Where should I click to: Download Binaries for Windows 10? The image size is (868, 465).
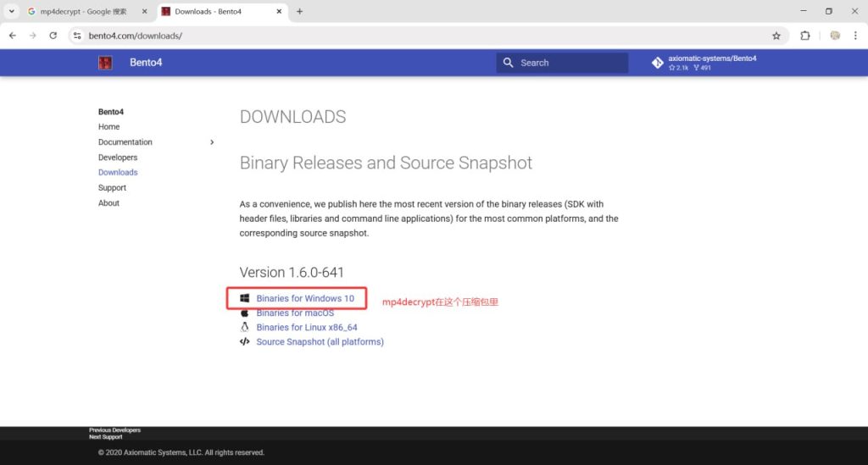point(305,298)
